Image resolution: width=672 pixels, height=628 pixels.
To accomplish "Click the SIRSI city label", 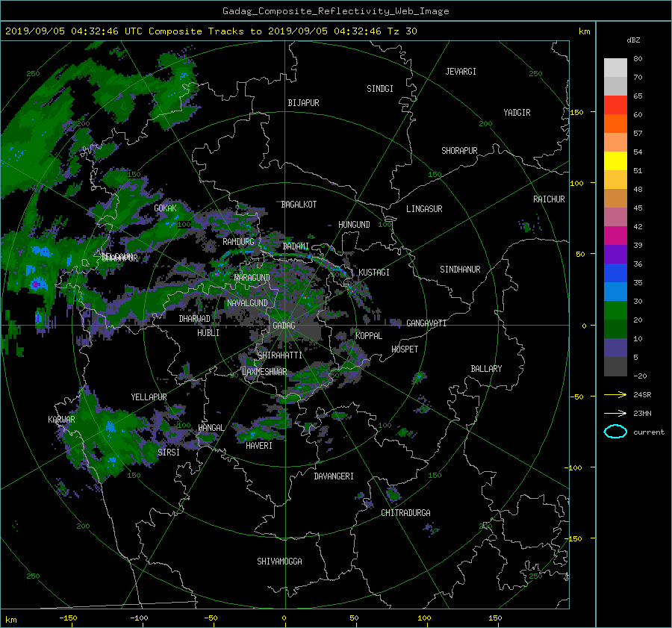I will (x=169, y=453).
